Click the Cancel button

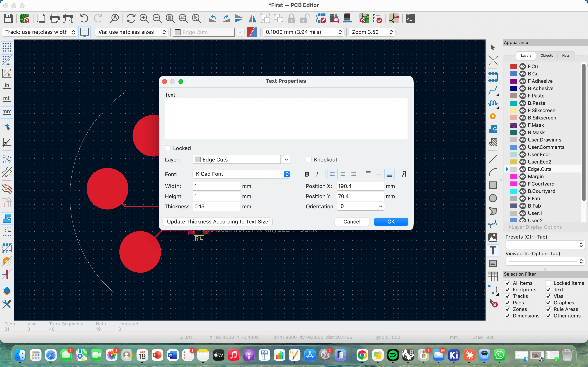click(352, 222)
